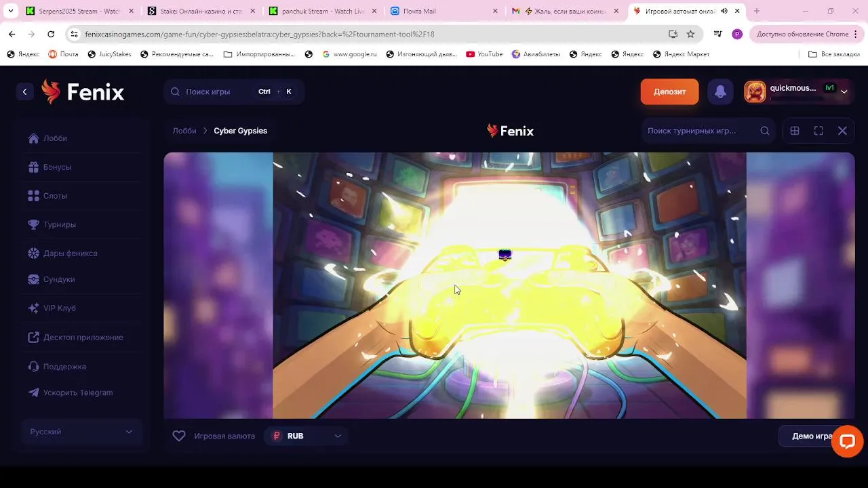The image size is (868, 488).
Task: Go back in browser history
Action: click(12, 34)
